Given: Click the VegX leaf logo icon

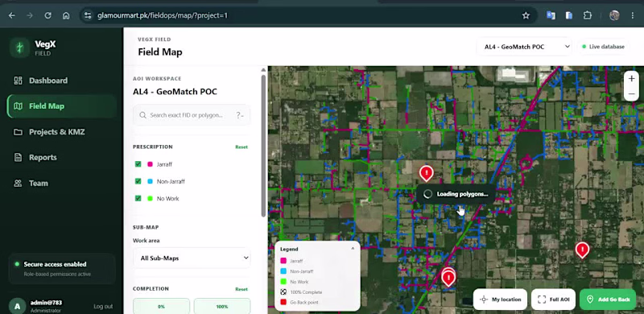Looking at the screenshot, I should [19, 48].
